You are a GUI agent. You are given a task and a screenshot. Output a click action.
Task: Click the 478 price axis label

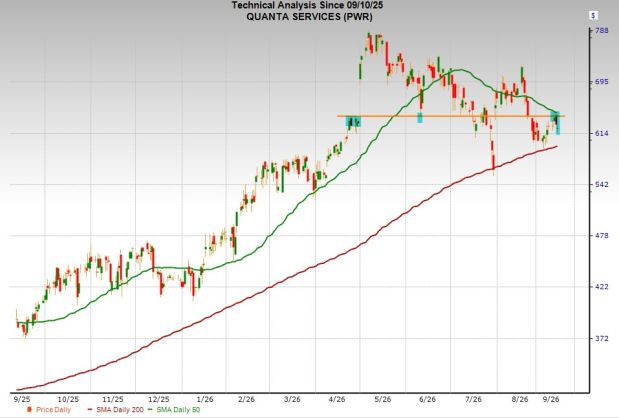604,236
